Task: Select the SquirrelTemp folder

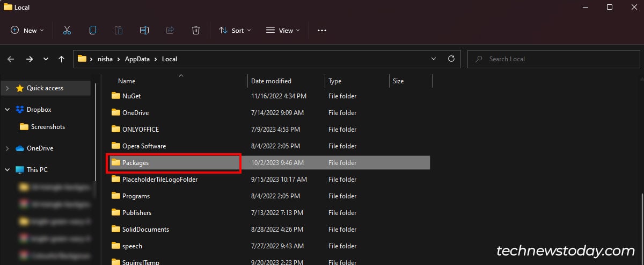Action: (x=141, y=262)
